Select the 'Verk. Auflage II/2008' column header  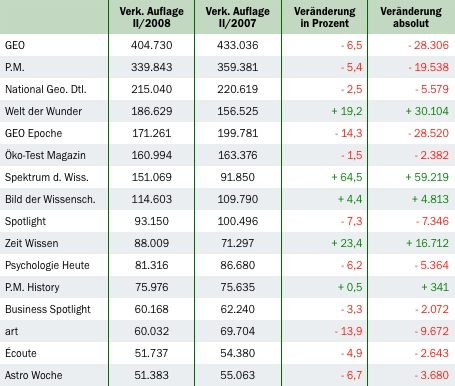pyautogui.click(x=152, y=17)
